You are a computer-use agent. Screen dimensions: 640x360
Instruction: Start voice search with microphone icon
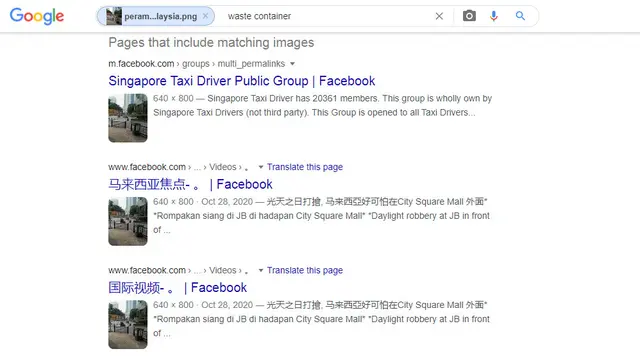pyautogui.click(x=493, y=16)
